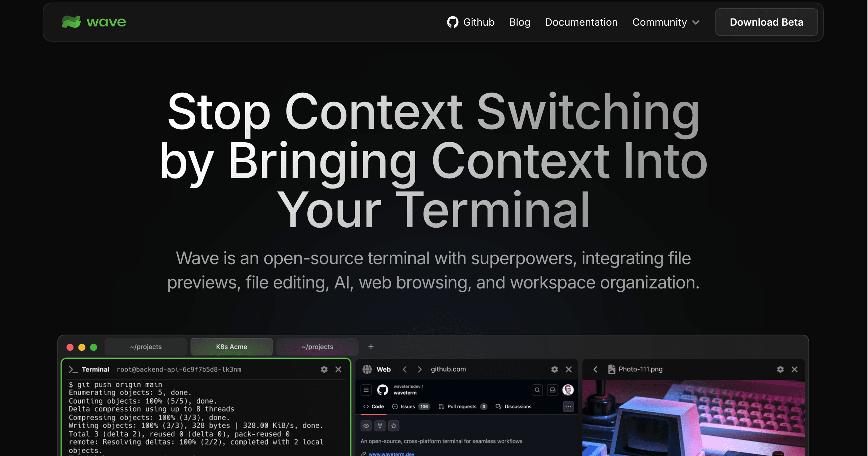Viewport: 868px width, 456px height.
Task: Click the Download Beta button
Action: [x=766, y=22]
